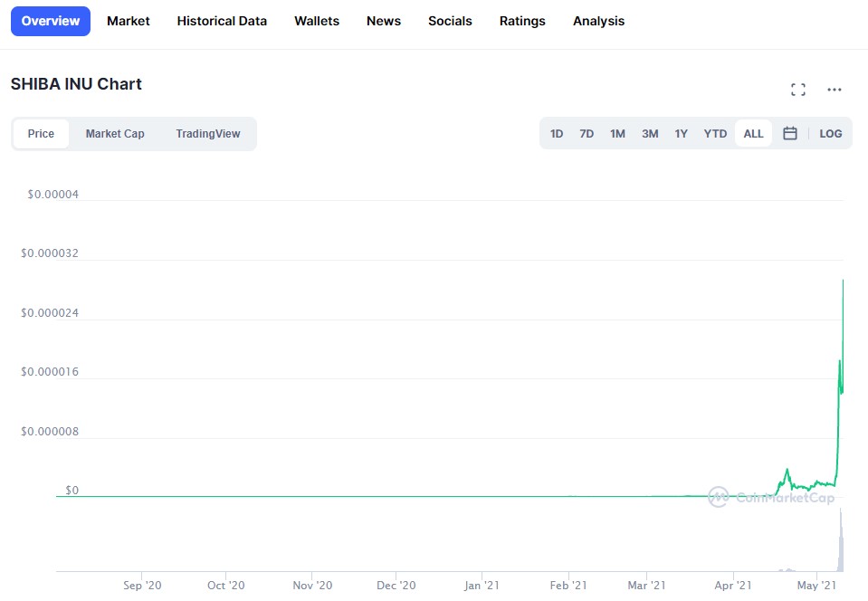Open the fullscreen chart view icon
Screen dimensions: 868x601
click(x=797, y=90)
